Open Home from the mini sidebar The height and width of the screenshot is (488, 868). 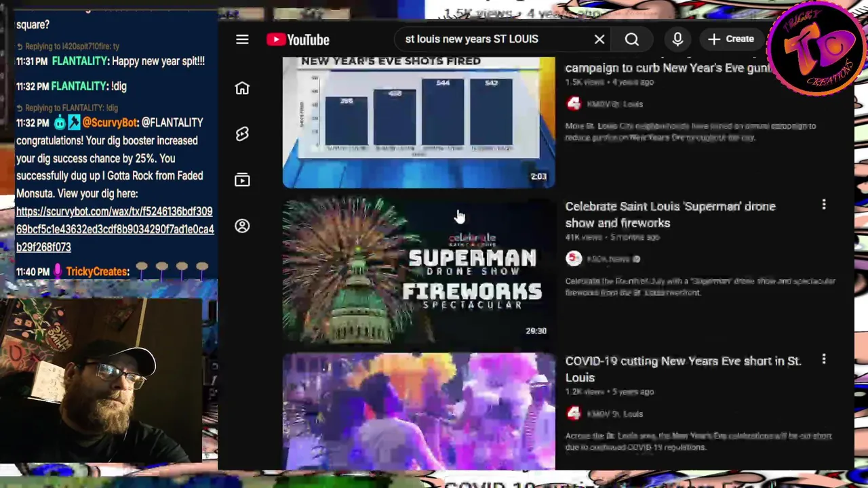(x=242, y=88)
